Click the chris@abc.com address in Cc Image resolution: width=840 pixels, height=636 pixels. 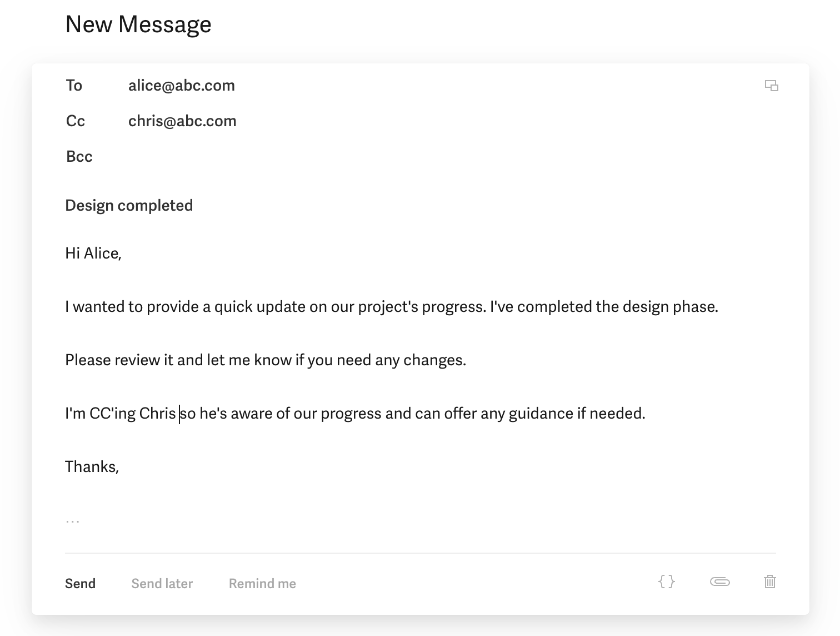click(x=182, y=121)
